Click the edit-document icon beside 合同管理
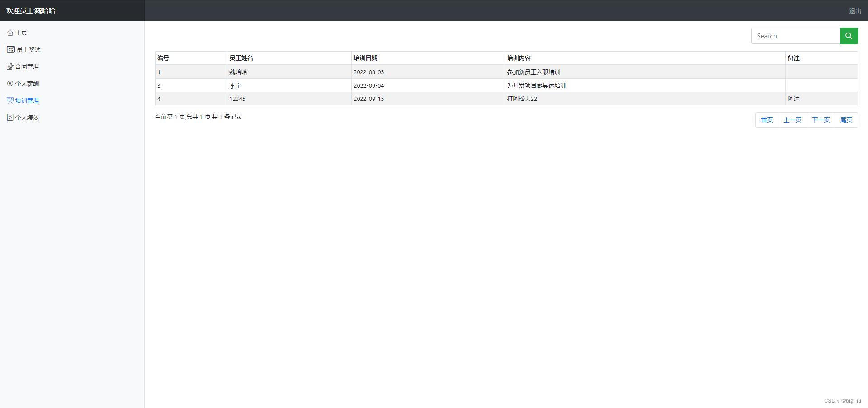 point(10,66)
